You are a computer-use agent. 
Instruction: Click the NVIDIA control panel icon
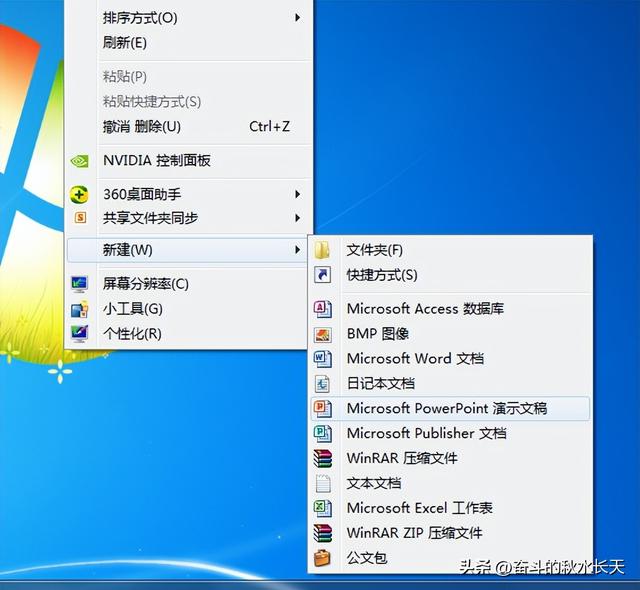pyautogui.click(x=79, y=161)
